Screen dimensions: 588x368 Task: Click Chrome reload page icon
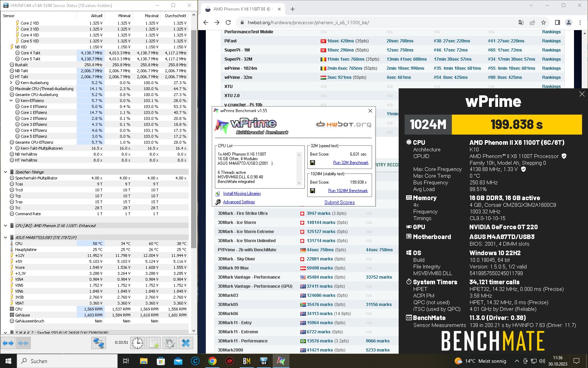pyautogui.click(x=228, y=22)
